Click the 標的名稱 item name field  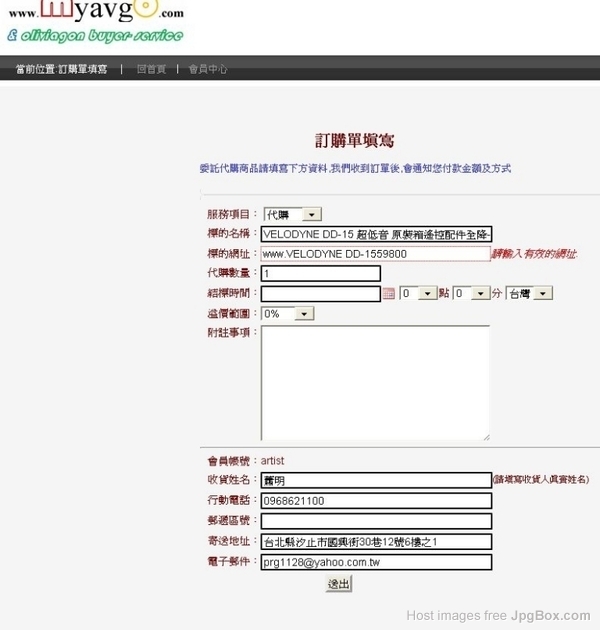click(x=376, y=234)
